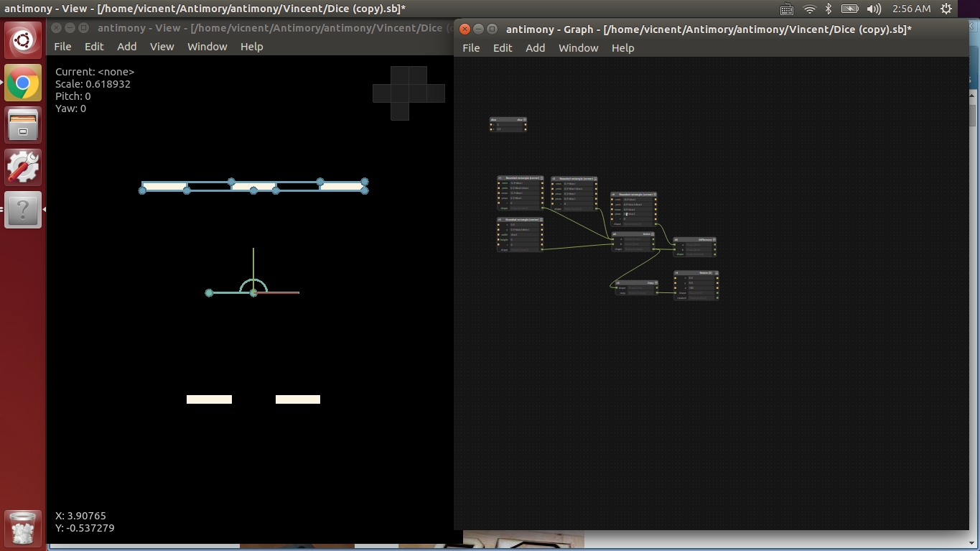Click the 'Pitch: 0' readout
The width and height of the screenshot is (980, 551).
pos(73,96)
